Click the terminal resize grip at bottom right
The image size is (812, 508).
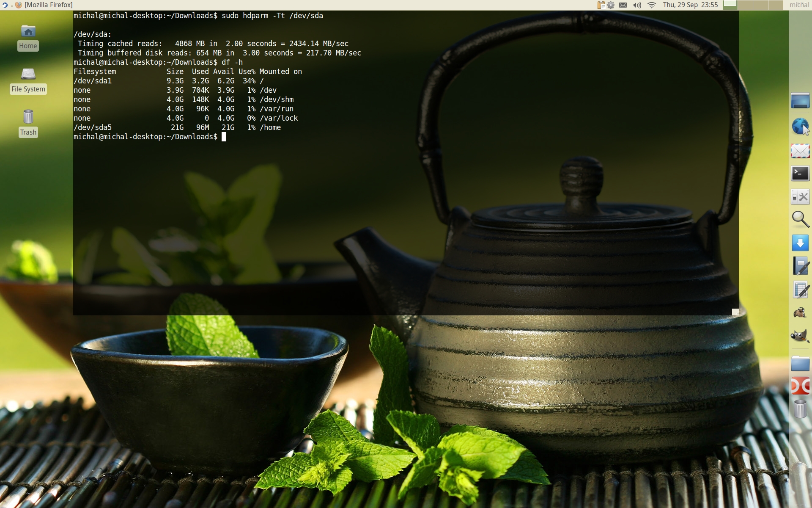[735, 312]
